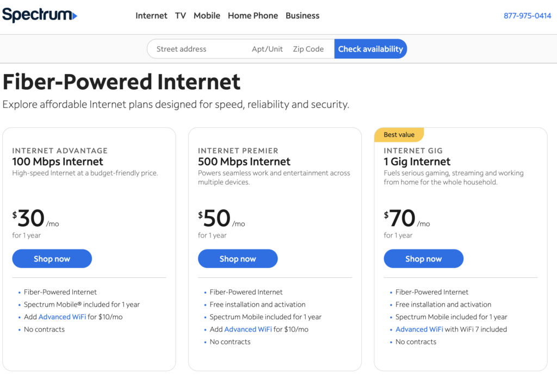Viewport: 557px width, 392px height.
Task: Focus the Street address input field
Action: click(x=196, y=49)
